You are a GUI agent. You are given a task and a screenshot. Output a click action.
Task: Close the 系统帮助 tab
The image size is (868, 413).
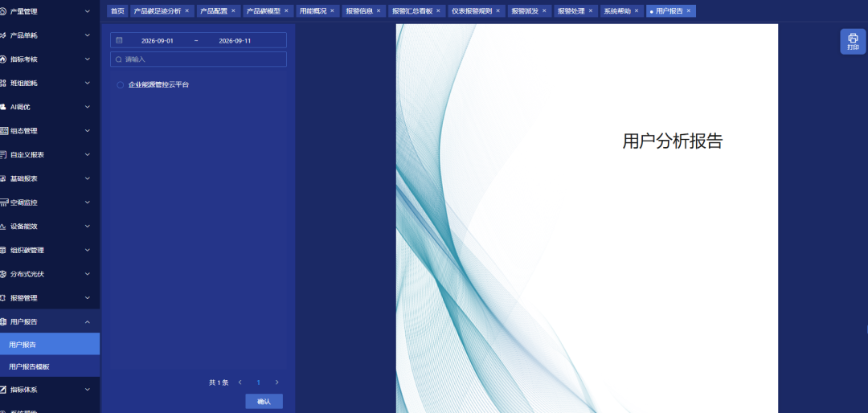(636, 10)
